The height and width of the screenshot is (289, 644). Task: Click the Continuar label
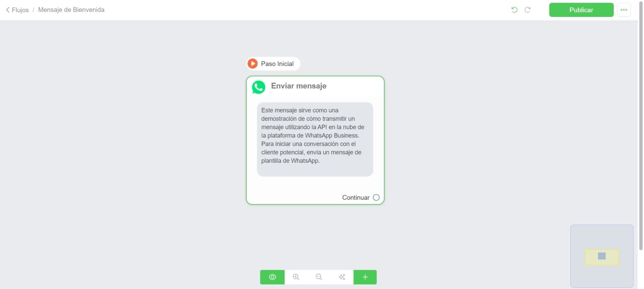pos(356,198)
